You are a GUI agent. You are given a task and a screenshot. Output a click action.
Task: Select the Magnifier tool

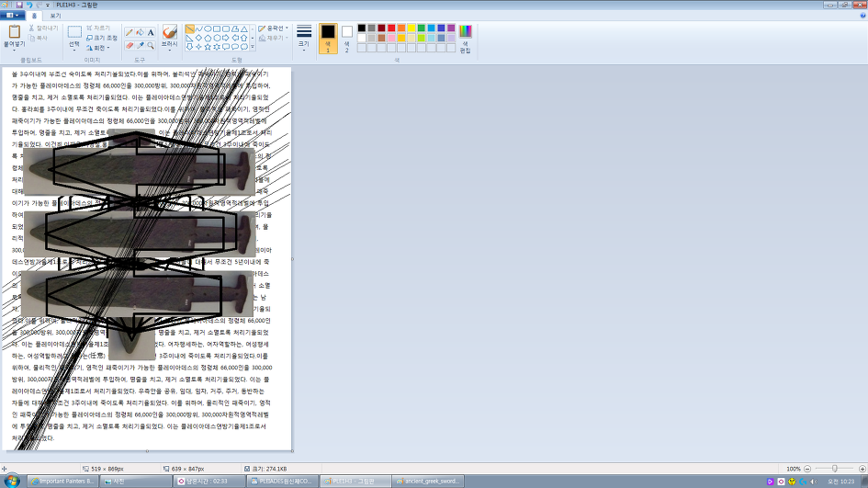151,45
